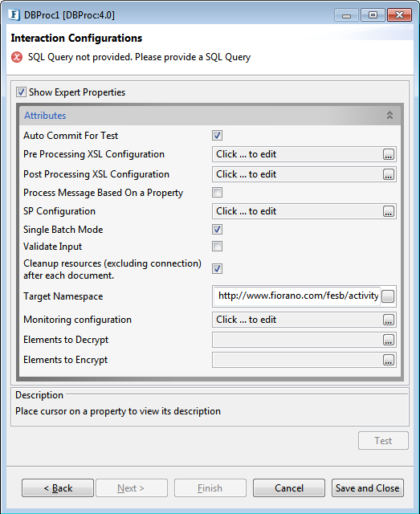Go back with the Back button
Image resolution: width=420 pixels, height=514 pixels.
click(58, 488)
